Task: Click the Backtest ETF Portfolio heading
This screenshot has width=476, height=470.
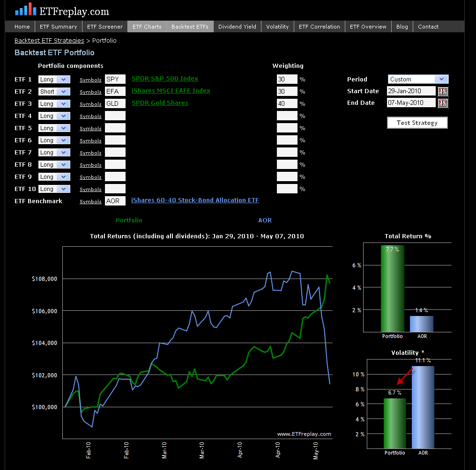Action: coord(54,52)
